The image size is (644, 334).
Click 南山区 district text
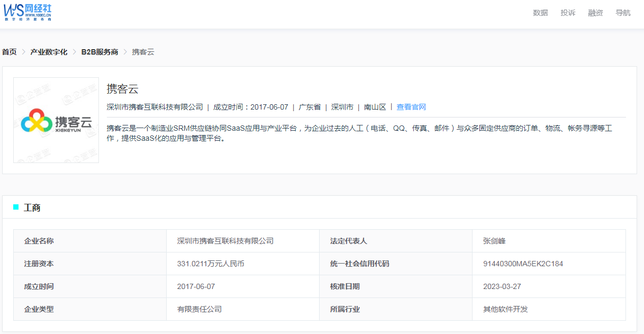click(375, 107)
